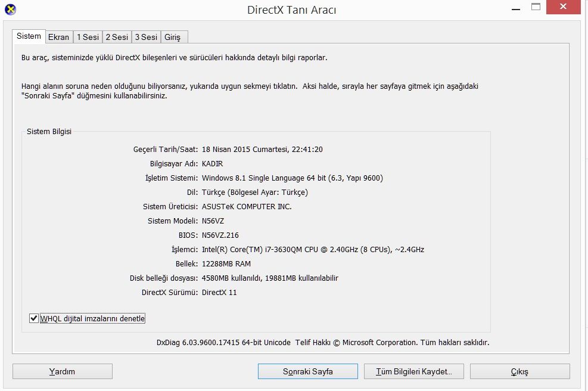Switch to the Giriş tab
Screen dimensions: 588x391
click(173, 37)
